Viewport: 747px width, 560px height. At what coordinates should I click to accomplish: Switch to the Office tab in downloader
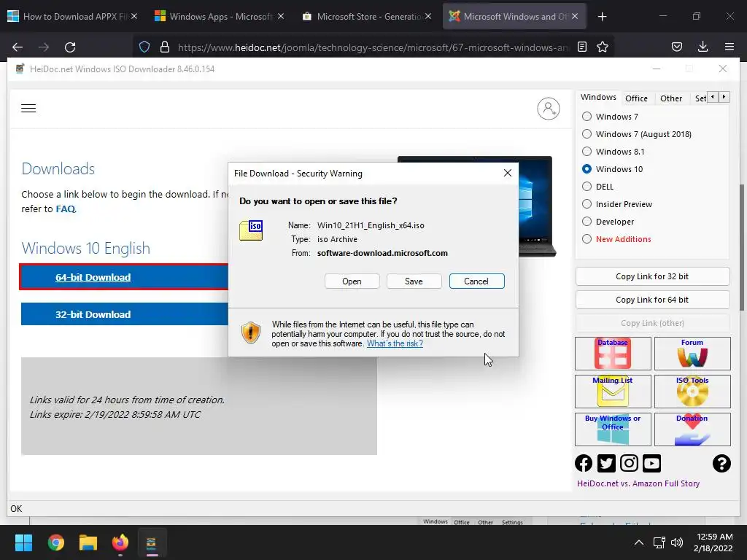coord(636,98)
